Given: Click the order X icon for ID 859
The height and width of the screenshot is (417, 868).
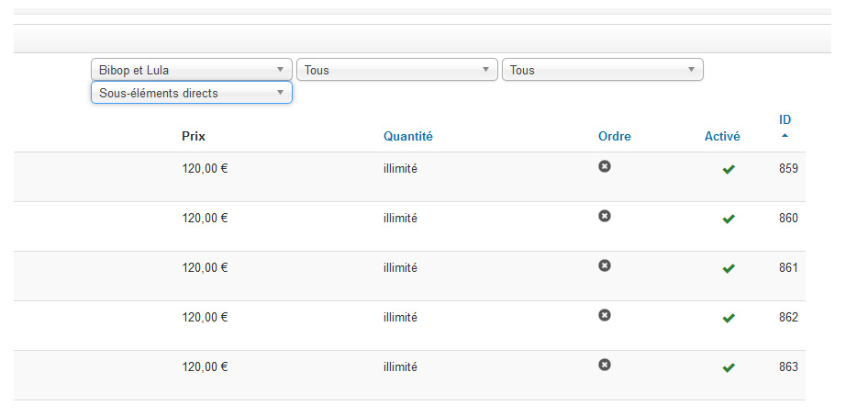Looking at the screenshot, I should coord(605,166).
